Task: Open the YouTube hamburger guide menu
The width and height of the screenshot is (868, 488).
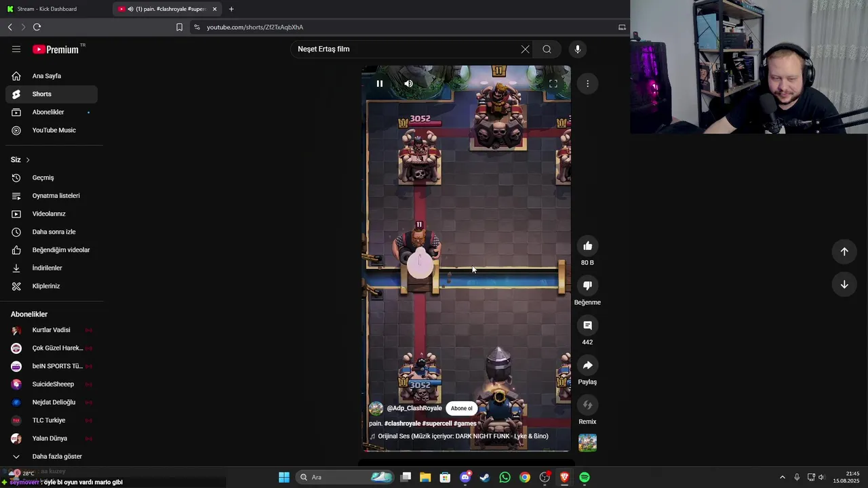Action: pyautogui.click(x=16, y=49)
